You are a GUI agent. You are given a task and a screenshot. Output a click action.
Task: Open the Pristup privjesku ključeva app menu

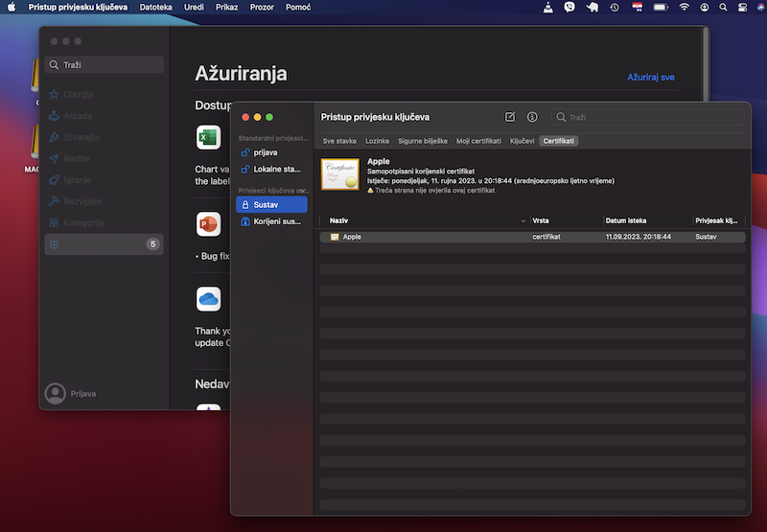(78, 7)
